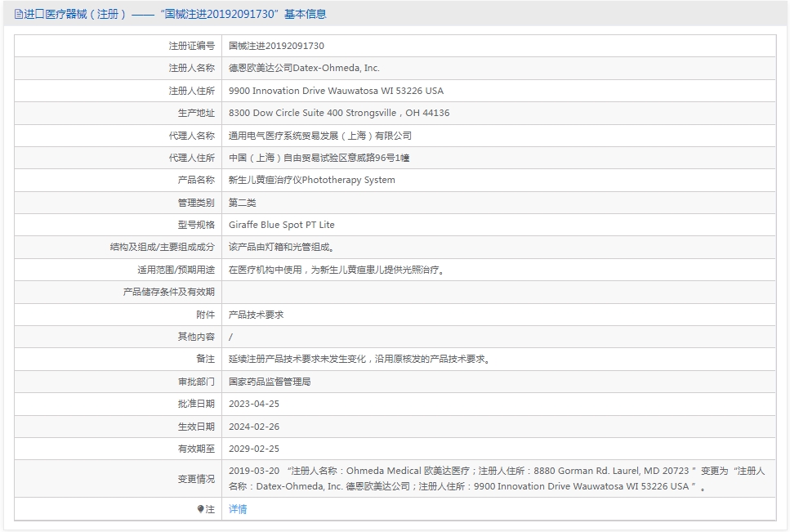Click the 产品名称 label

tap(196, 180)
